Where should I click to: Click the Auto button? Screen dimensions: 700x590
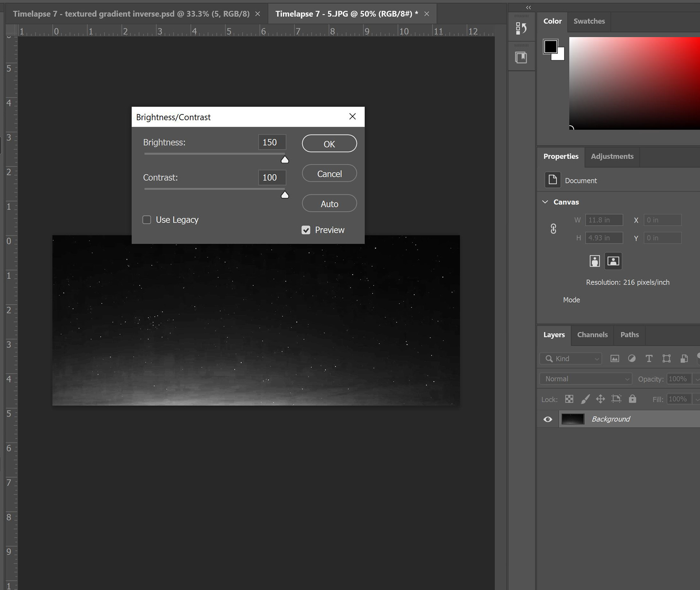click(329, 204)
